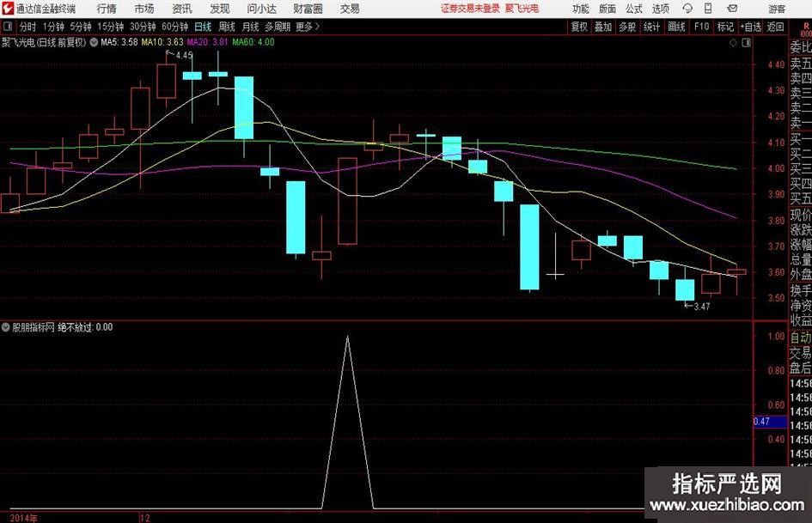Click the 0.47 highlighted axis value
Screen dimensions: 812x523
click(762, 422)
